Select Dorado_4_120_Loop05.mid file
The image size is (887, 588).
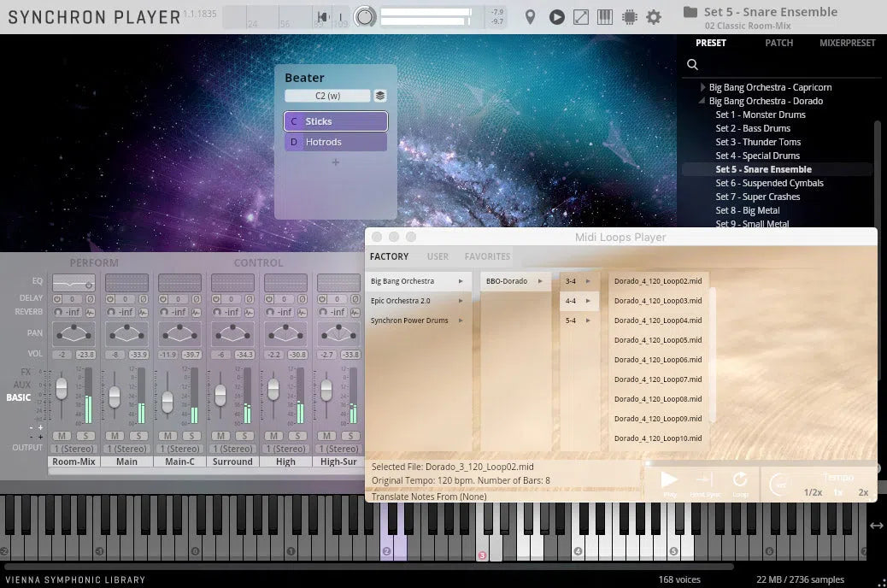[657, 340]
